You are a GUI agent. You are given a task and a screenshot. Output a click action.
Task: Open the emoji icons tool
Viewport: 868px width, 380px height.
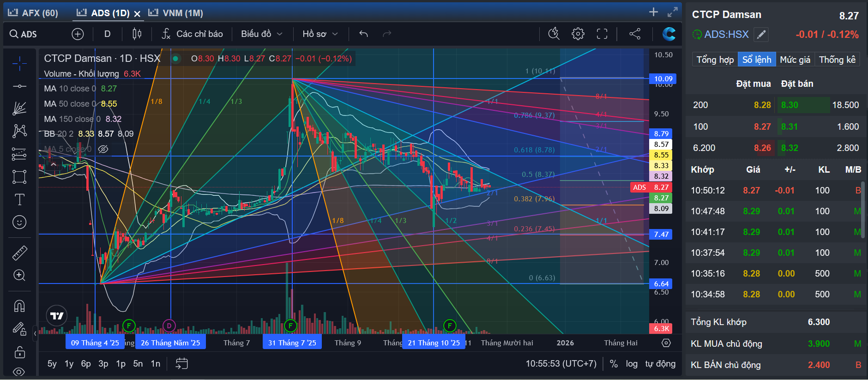click(19, 222)
